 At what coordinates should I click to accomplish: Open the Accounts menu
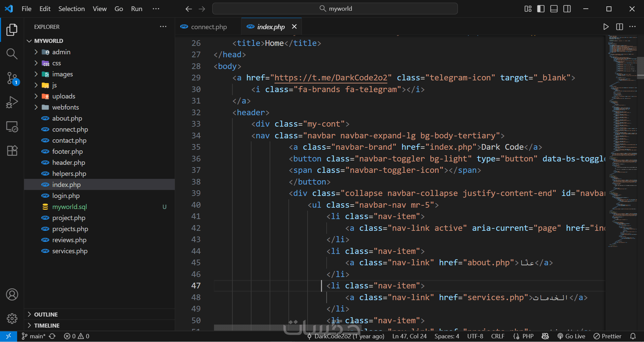coord(12,294)
